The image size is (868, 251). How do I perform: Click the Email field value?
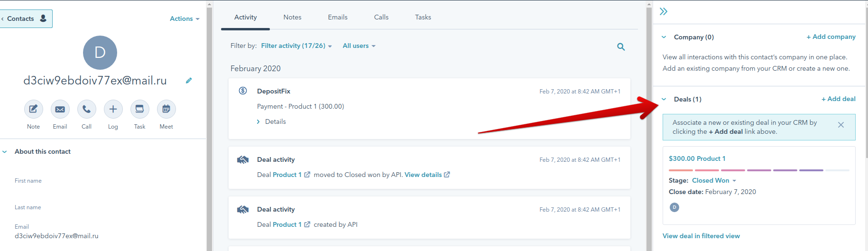point(56,236)
